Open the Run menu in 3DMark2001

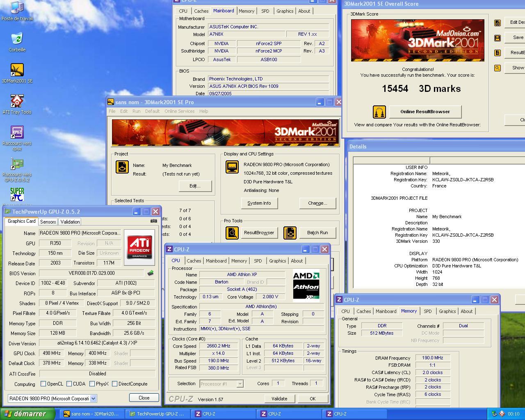tap(136, 111)
